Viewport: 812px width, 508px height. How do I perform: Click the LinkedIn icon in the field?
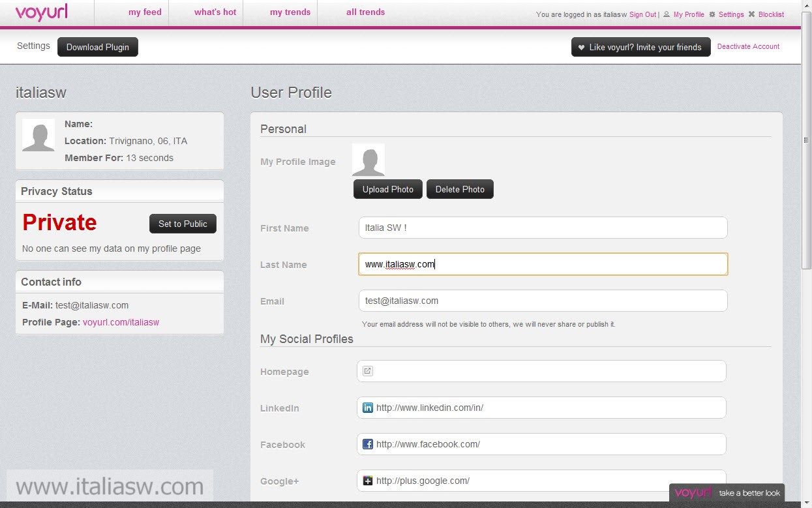(x=368, y=408)
